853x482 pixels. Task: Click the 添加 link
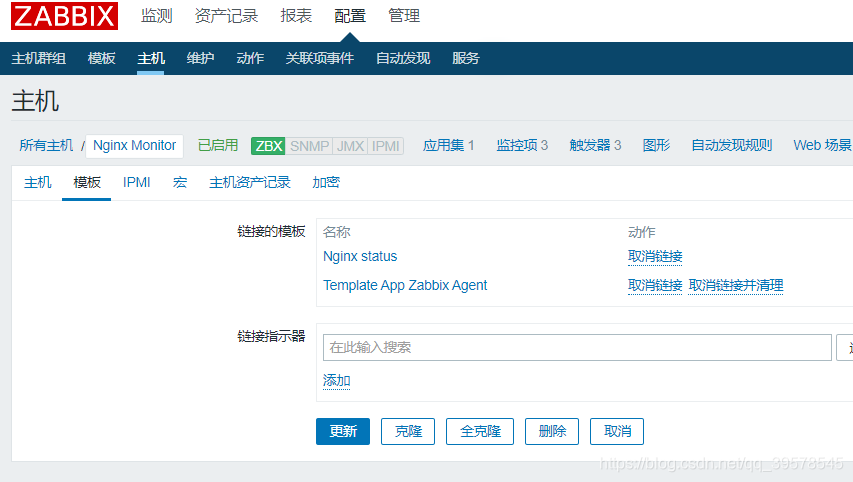337,380
